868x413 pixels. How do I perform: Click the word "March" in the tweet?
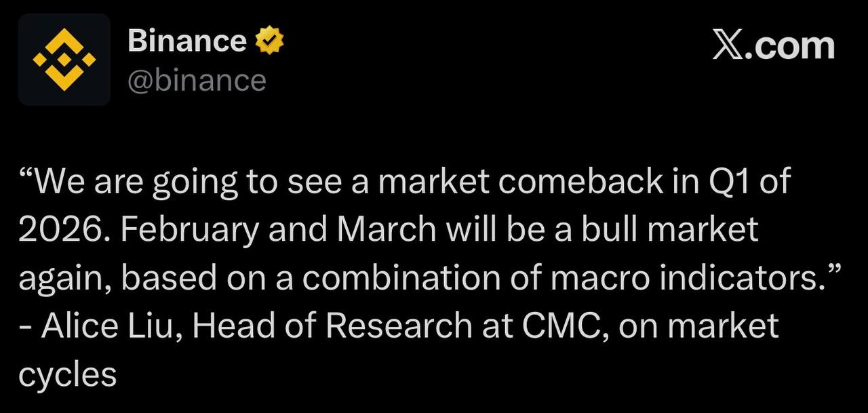click(x=387, y=231)
